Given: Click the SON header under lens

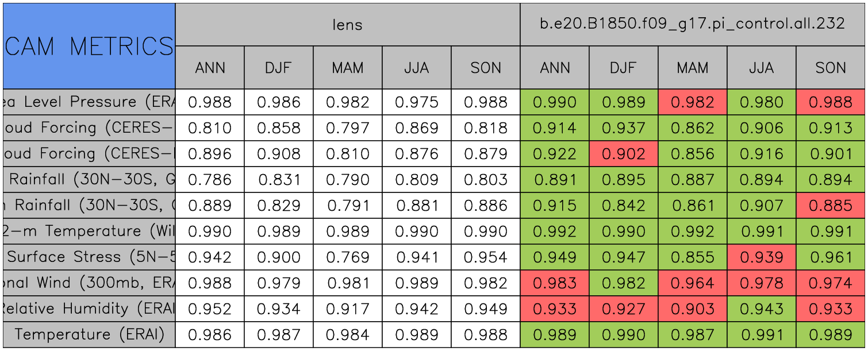Looking at the screenshot, I should (485, 68).
